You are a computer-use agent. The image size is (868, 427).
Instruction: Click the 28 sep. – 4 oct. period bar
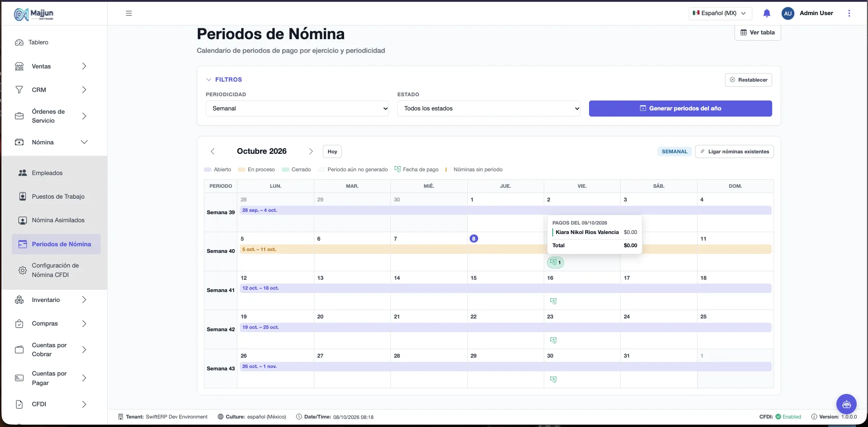506,210
